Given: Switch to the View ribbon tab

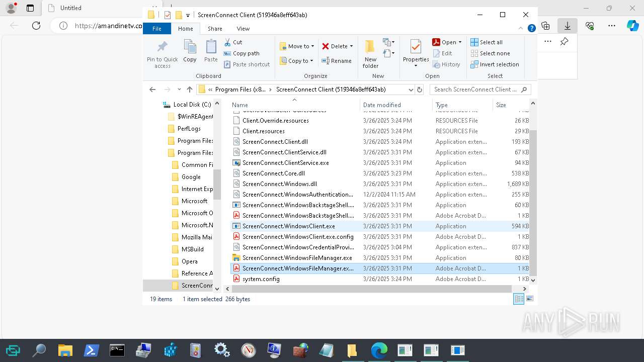Looking at the screenshot, I should [243, 29].
